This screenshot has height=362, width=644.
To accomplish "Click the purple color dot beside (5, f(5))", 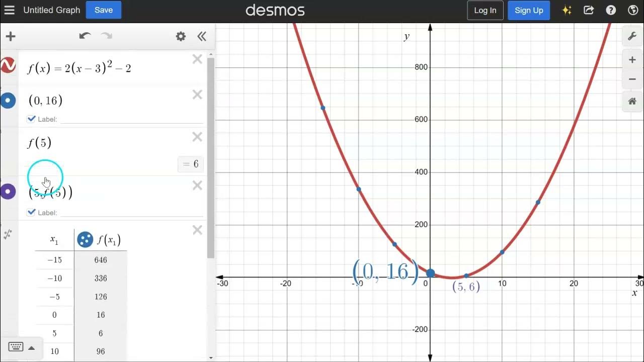I will 8,192.
